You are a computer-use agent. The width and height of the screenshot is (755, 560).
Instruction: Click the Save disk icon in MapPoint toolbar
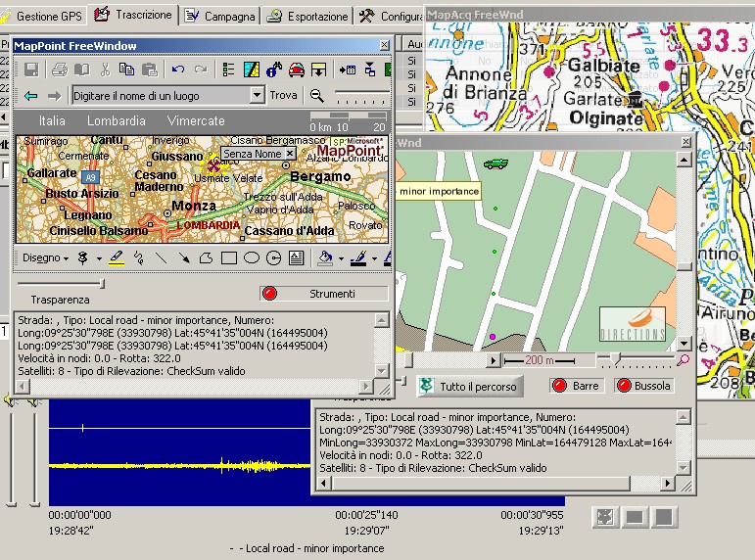31,70
